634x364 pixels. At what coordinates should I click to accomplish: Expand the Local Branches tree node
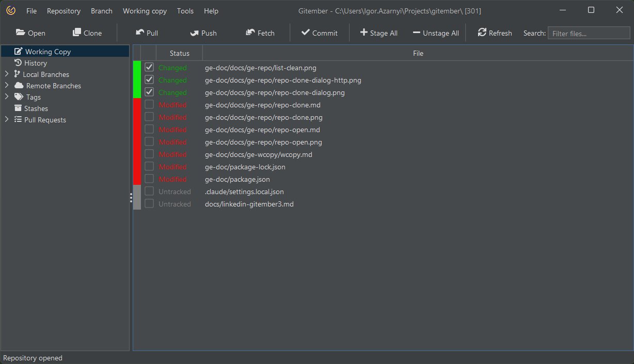7,74
